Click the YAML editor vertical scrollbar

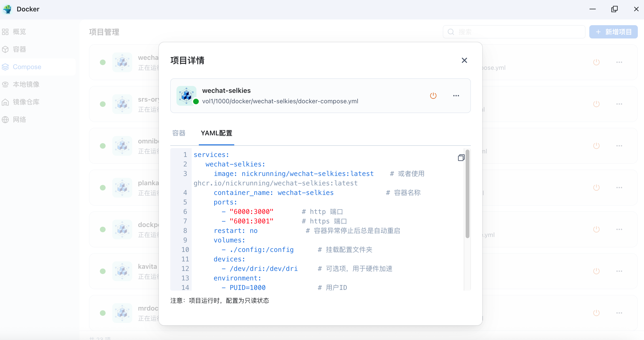coord(467,194)
